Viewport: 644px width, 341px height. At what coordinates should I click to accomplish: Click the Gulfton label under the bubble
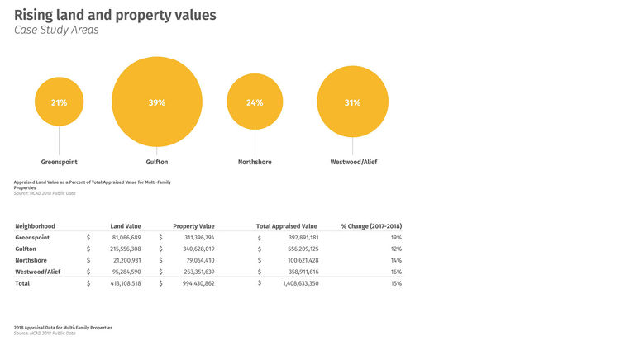pyautogui.click(x=157, y=162)
